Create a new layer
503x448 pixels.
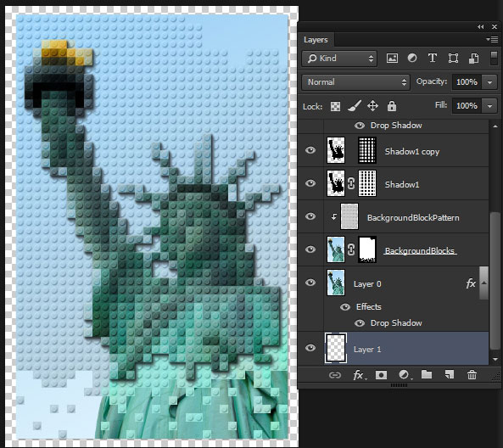tap(449, 374)
